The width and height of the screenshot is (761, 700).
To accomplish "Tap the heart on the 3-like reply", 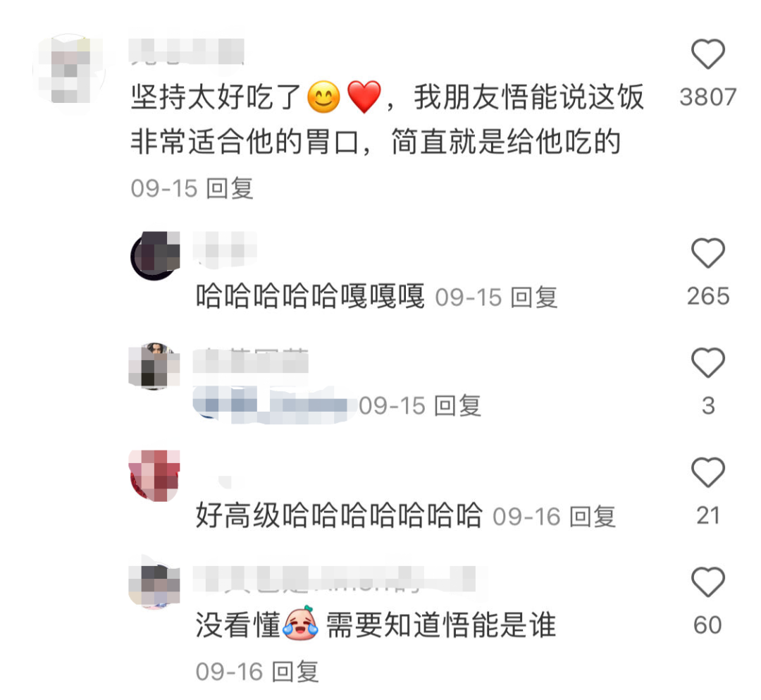I will (707, 362).
